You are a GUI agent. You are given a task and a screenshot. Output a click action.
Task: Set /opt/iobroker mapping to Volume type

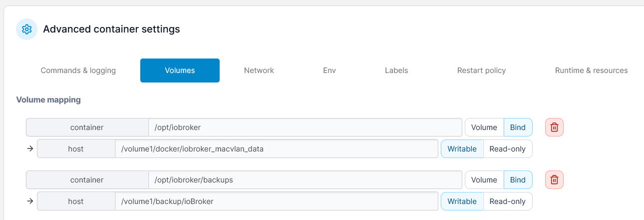[484, 127]
